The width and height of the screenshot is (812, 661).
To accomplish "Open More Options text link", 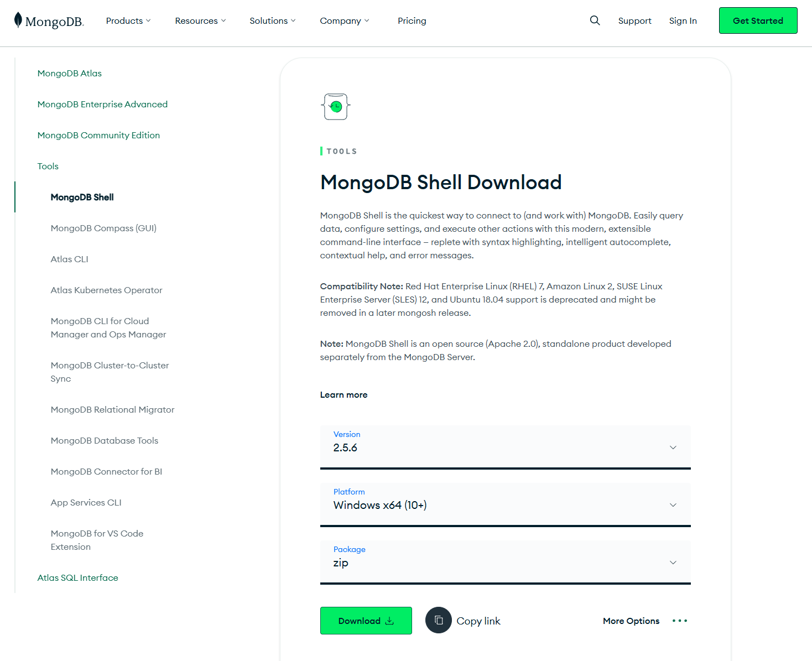I will 631,621.
